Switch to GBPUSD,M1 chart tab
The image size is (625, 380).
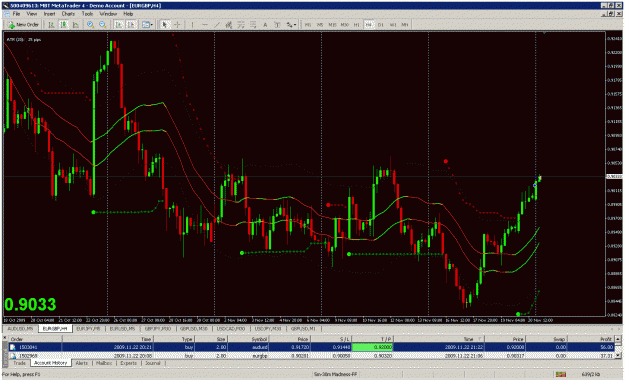coord(303,329)
